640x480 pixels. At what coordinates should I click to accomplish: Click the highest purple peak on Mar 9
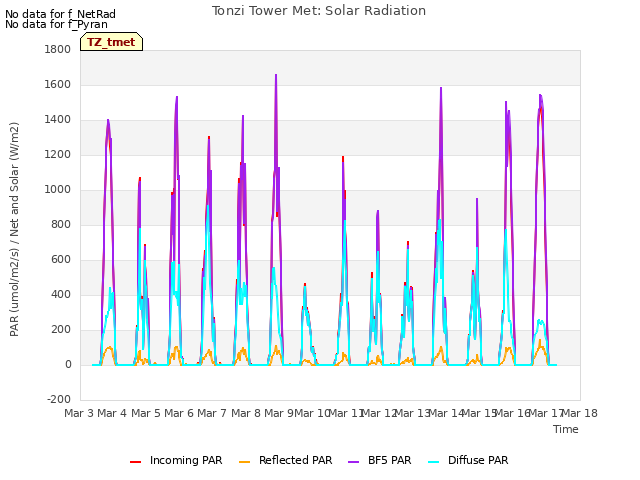pos(276,75)
